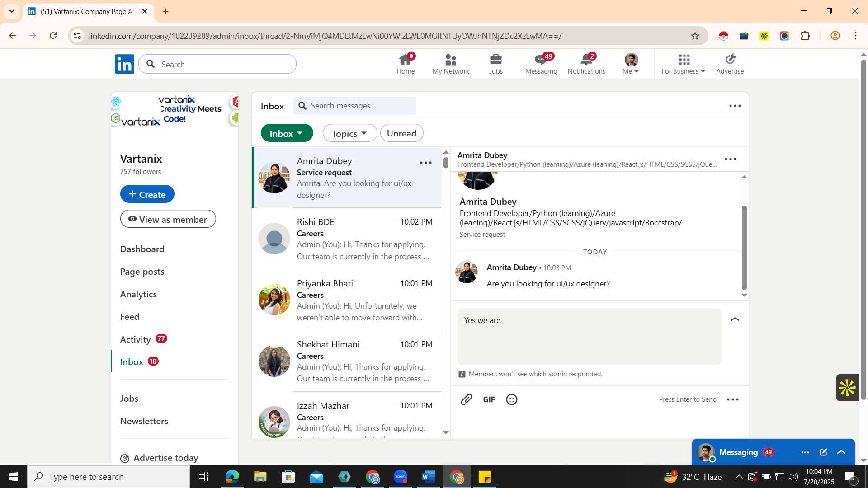Screen dimensions: 868x488
Task: Click Inbox with 10 badge in sidebar
Action: click(x=139, y=362)
